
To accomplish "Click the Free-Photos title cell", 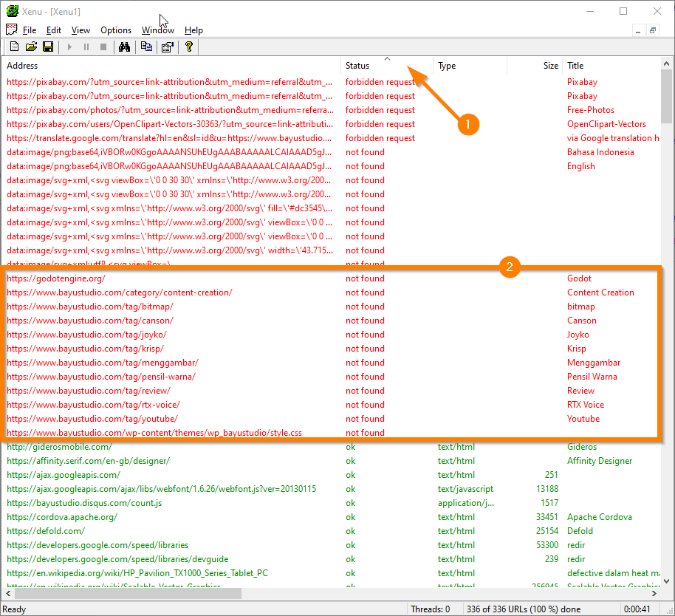I will click(591, 110).
